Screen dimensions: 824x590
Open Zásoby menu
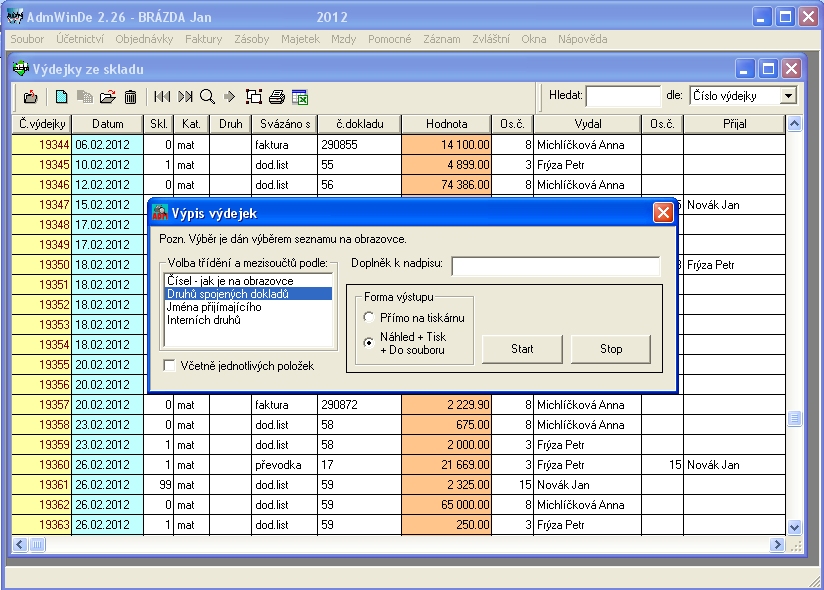point(252,39)
